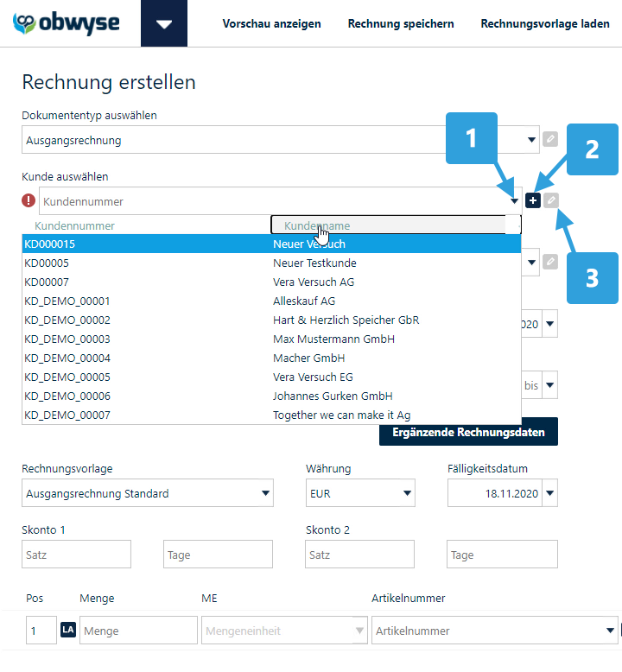Expand the Artikelnummer dropdown arrow
The height and width of the screenshot is (672, 622).
(610, 631)
